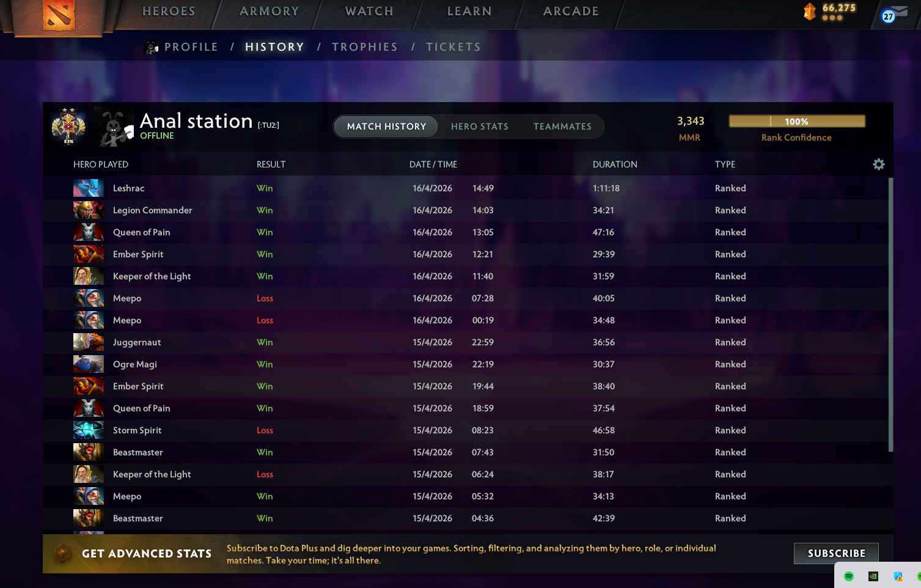Switch to the HERO STATS tab

[480, 127]
